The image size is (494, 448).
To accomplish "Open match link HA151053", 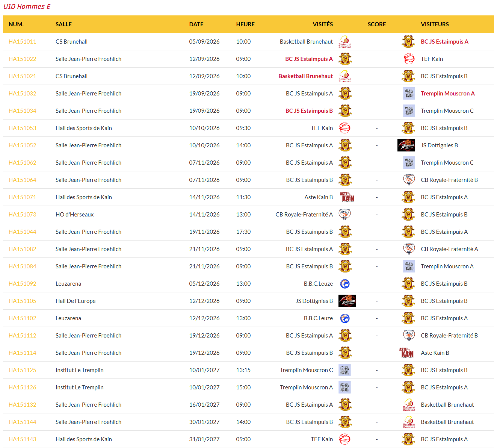I will click(23, 128).
